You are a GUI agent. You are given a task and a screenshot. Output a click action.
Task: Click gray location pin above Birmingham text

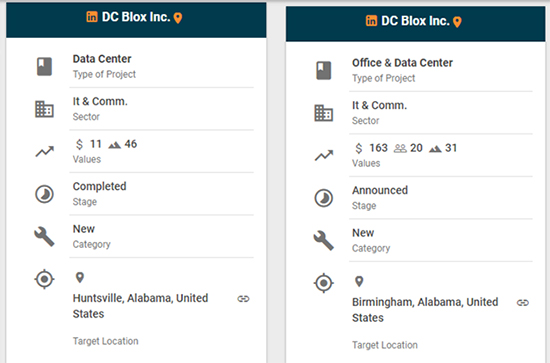[x=359, y=281]
